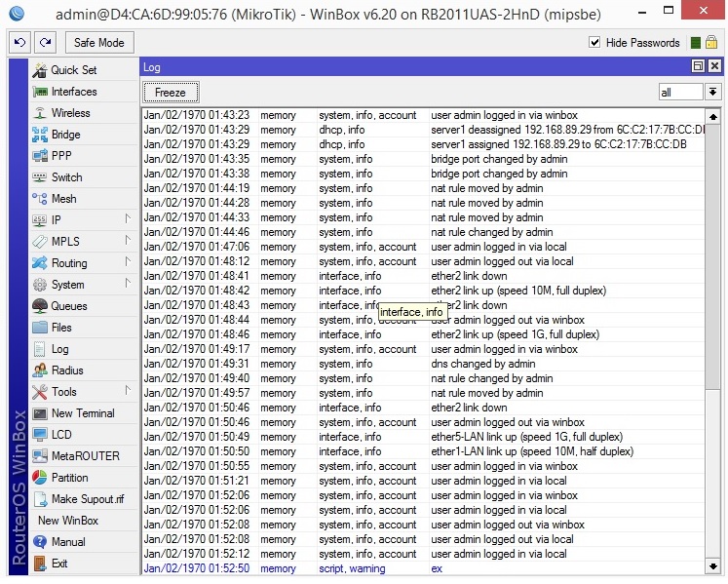Freeze the log output

click(171, 93)
